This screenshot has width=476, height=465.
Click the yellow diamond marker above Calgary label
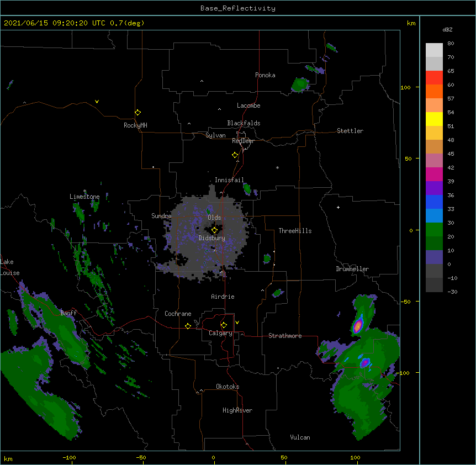(224, 325)
